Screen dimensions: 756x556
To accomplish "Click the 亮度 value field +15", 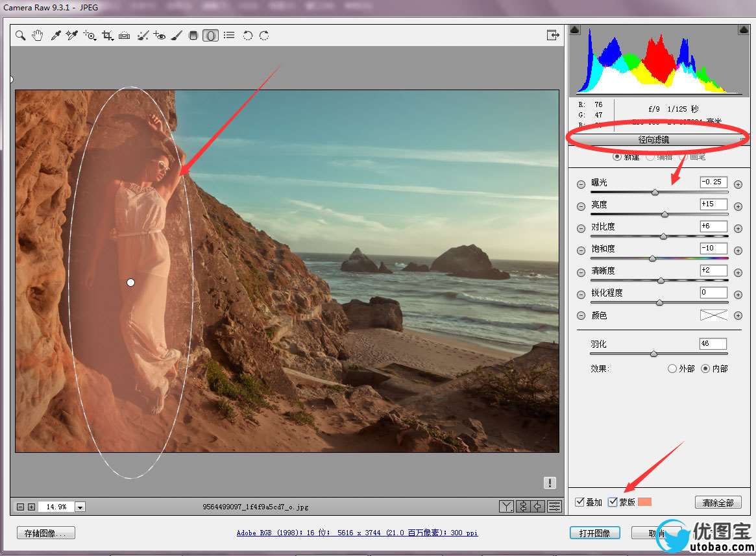I will pos(714,204).
